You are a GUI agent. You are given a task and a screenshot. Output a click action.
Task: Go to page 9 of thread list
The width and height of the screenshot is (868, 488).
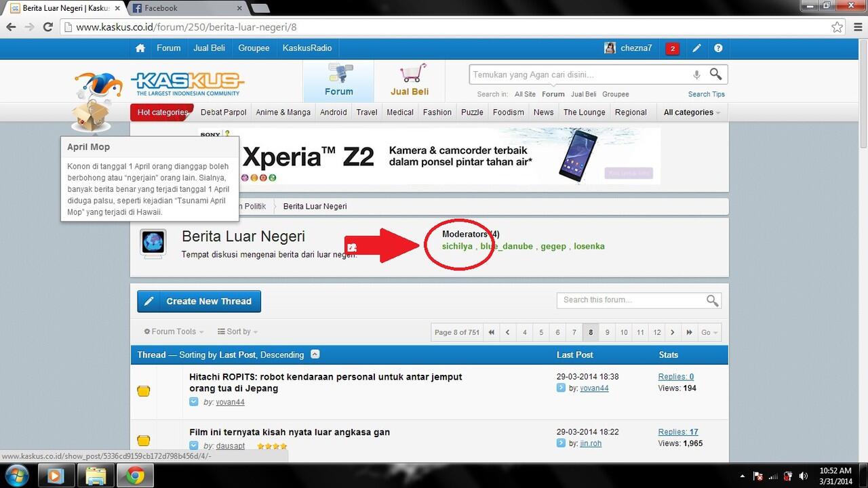click(x=607, y=332)
